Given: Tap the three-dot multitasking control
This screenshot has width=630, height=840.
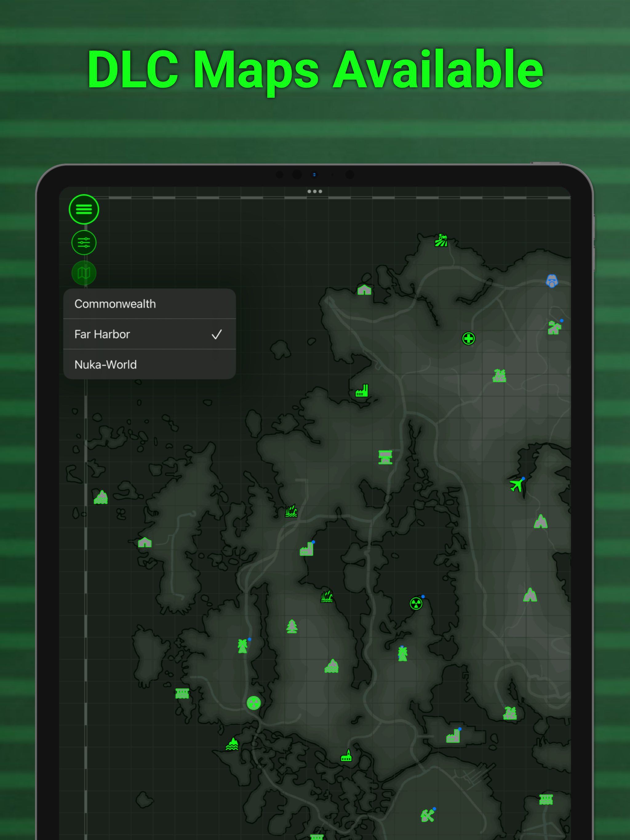Looking at the screenshot, I should 315,191.
